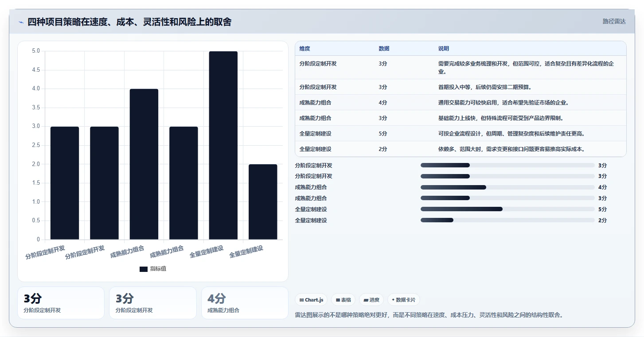Click the Chart.js chip
Viewport: 644px width, 337px height.
pos(311,300)
